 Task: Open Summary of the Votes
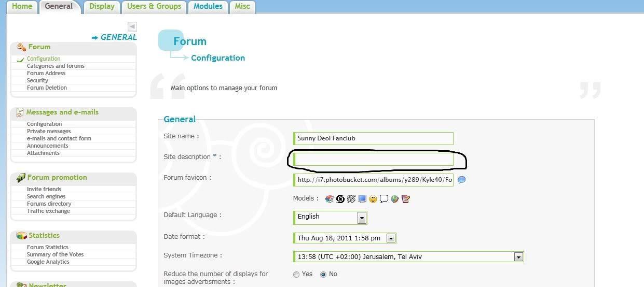(55, 255)
